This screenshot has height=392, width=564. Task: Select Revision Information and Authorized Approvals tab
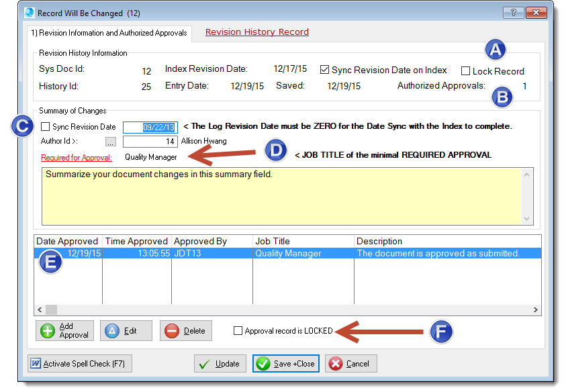pyautogui.click(x=109, y=33)
